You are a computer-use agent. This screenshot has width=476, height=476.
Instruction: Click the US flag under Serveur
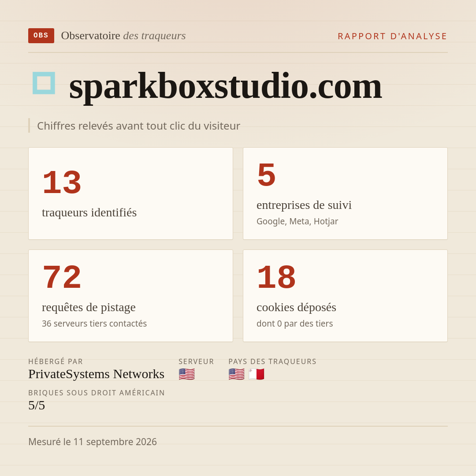[187, 374]
